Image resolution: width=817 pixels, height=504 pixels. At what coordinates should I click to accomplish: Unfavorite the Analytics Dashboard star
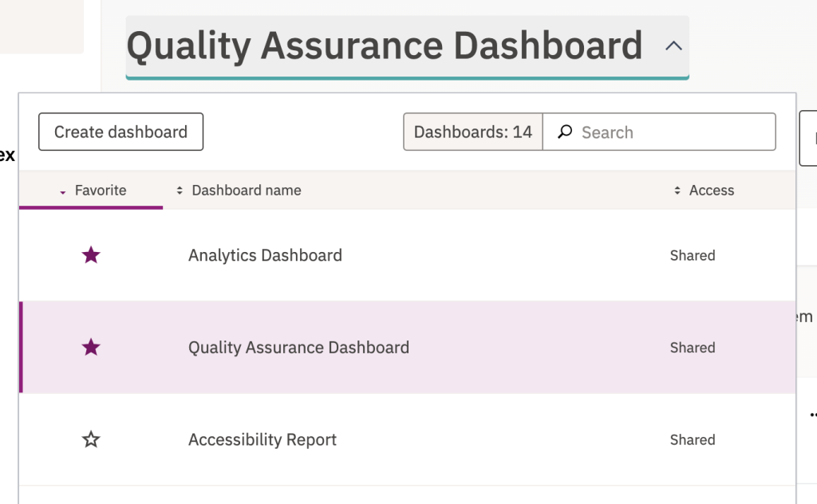pos(91,255)
